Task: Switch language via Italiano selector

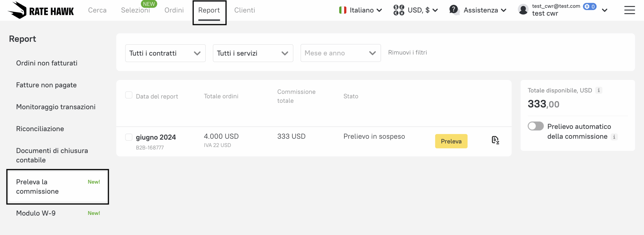Action: point(360,10)
